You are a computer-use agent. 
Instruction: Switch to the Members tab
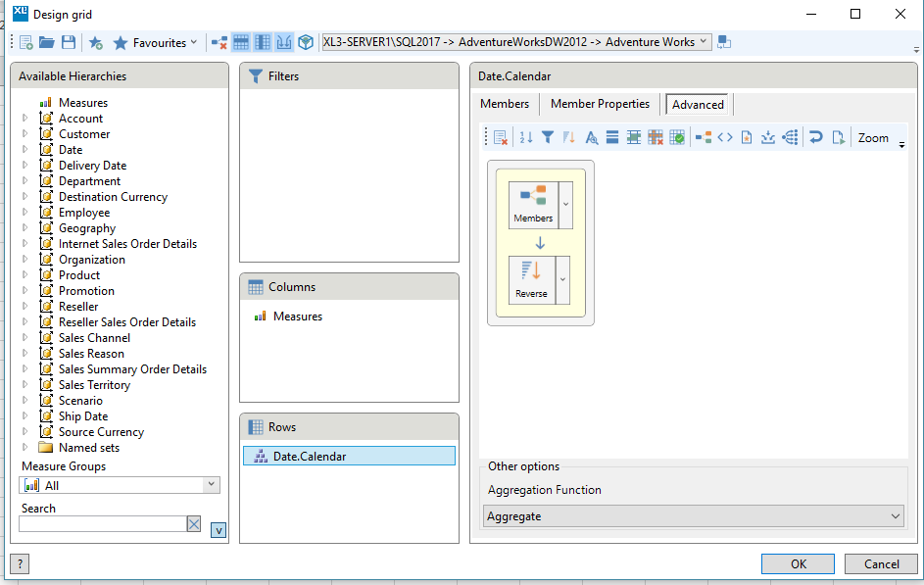(x=505, y=103)
